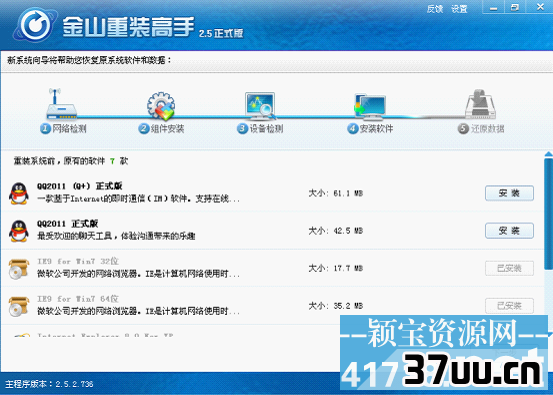Click title text IE9 for Win7 64位
This screenshot has height=395, width=553.
[78, 299]
